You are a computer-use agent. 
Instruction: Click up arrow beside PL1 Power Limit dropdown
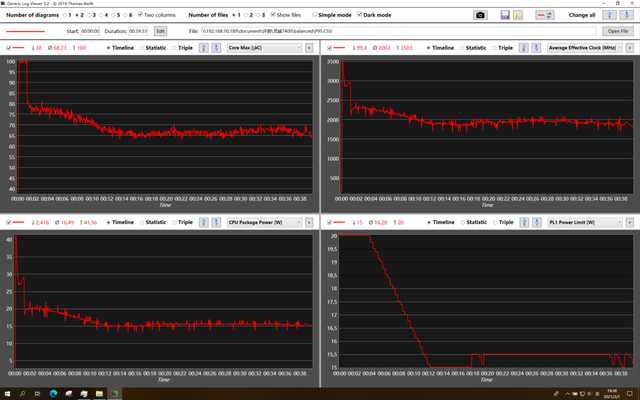(524, 222)
